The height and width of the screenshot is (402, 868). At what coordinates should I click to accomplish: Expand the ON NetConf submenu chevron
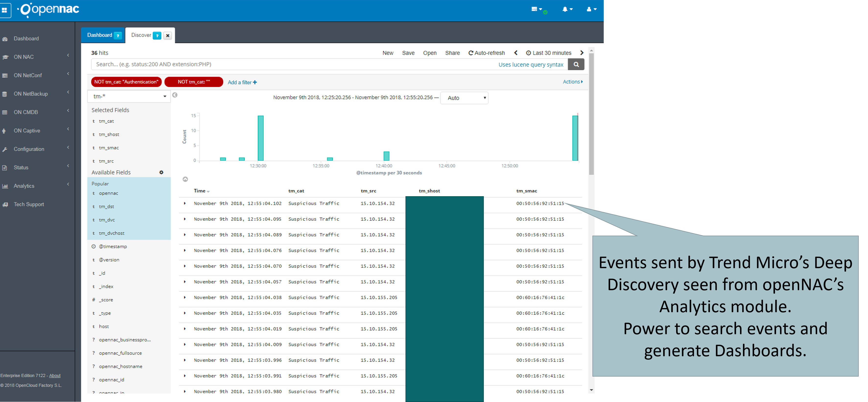click(68, 74)
